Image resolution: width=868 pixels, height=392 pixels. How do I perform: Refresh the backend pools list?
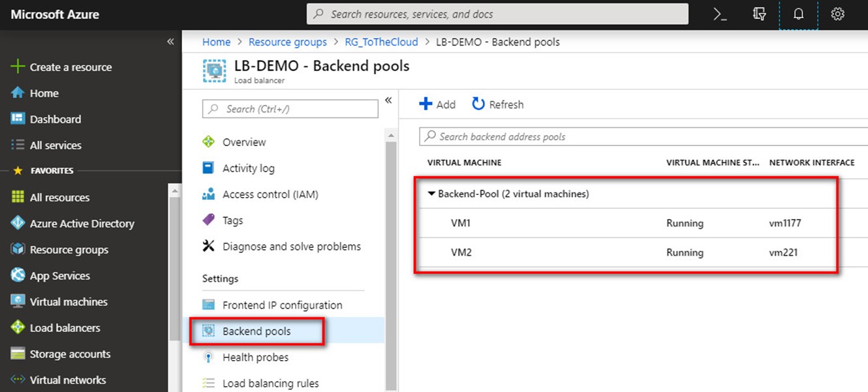tap(498, 104)
